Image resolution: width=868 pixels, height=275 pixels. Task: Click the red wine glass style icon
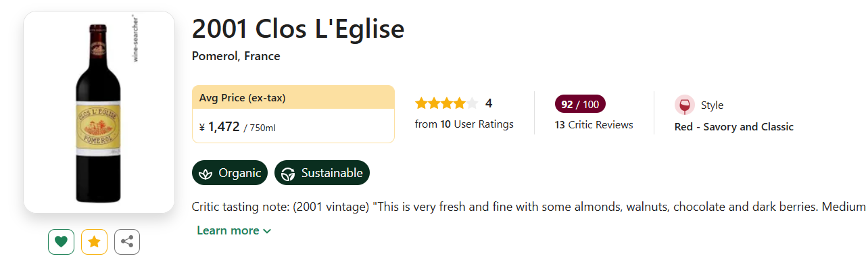tap(684, 105)
